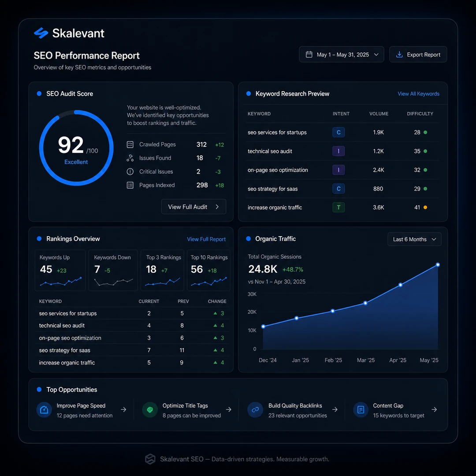Click the I intent badge for technical seo audit
This screenshot has height=476, width=476.
click(x=338, y=151)
